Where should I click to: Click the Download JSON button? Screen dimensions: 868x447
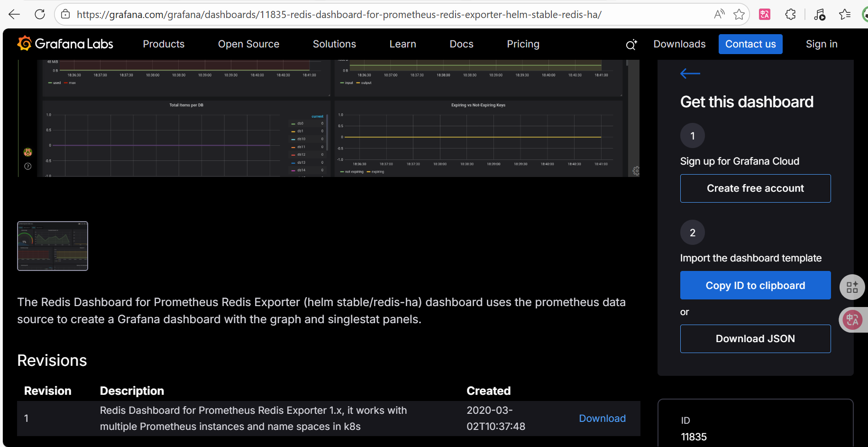(755, 339)
